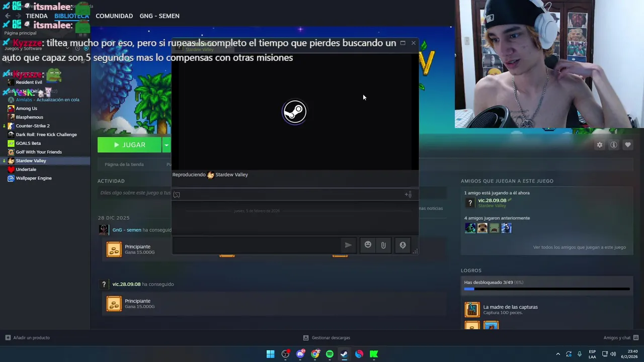The height and width of the screenshot is (362, 644).
Task: Open Gestionar descargas downloads manager
Action: click(x=327, y=338)
